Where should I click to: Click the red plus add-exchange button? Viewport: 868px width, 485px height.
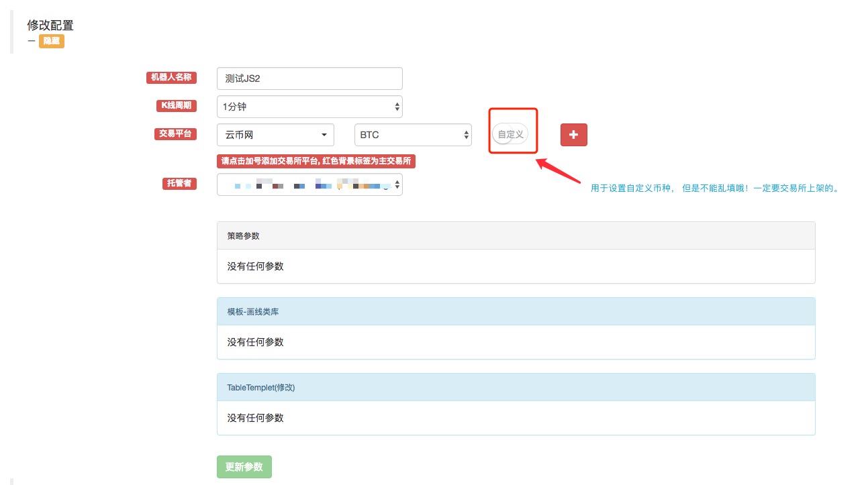(574, 135)
